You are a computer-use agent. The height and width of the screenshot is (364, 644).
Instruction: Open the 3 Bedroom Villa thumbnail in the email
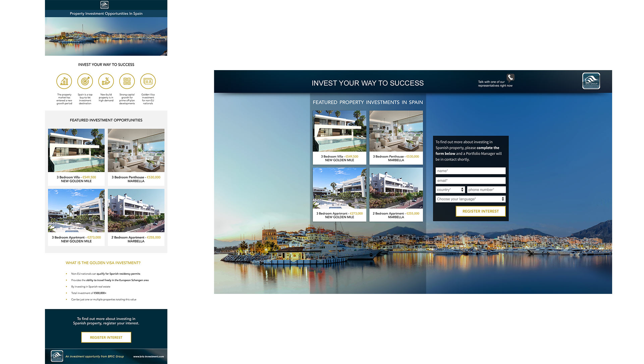click(x=76, y=150)
